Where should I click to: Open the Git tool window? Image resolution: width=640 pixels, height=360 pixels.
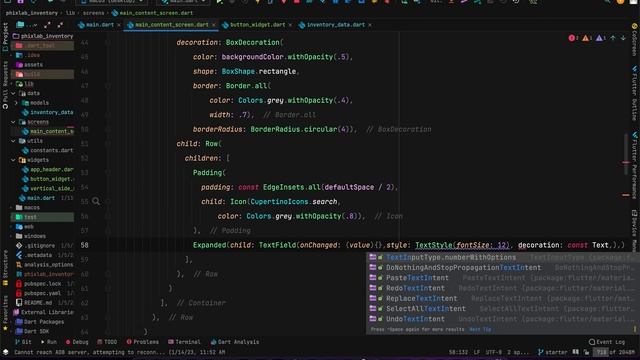click(23, 342)
